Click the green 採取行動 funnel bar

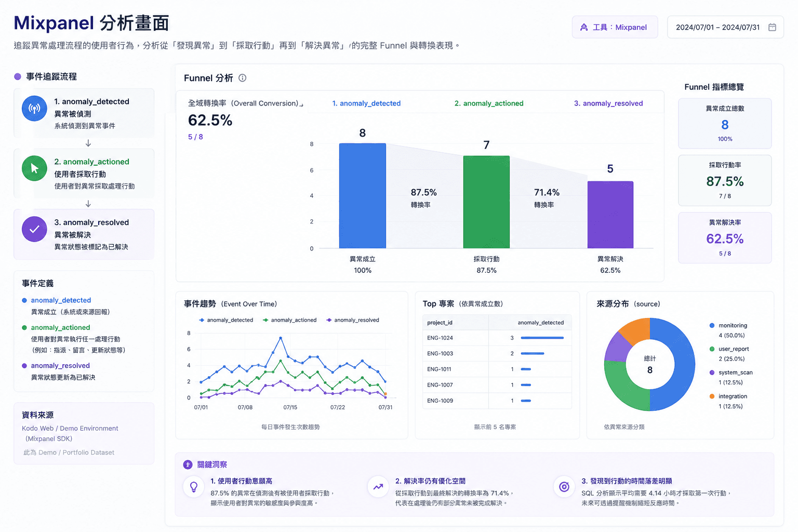(x=486, y=202)
